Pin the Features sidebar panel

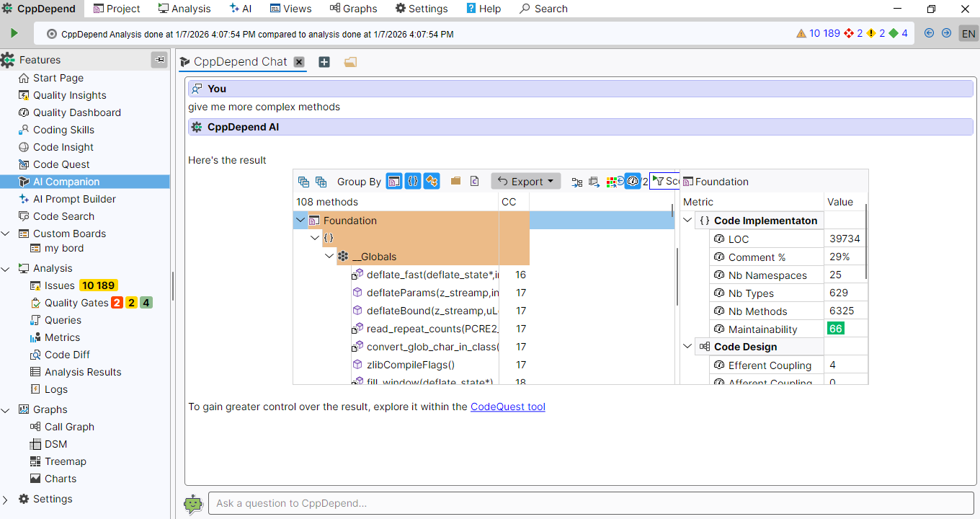pyautogui.click(x=159, y=60)
